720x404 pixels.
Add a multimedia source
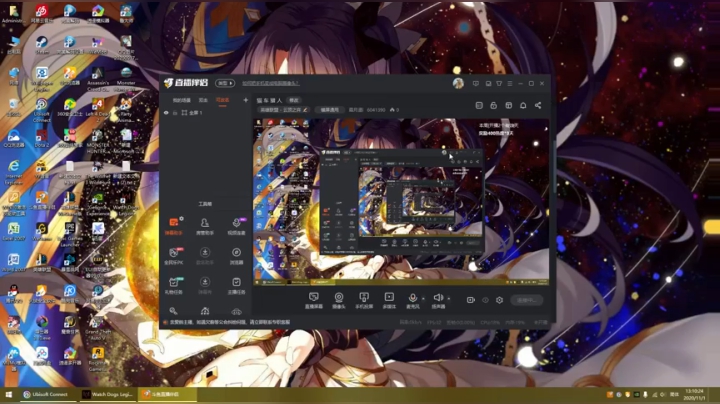tap(389, 300)
